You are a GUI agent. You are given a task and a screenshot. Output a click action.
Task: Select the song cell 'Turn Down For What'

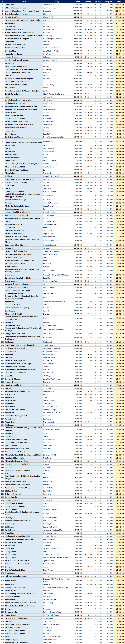[x=57, y=429]
